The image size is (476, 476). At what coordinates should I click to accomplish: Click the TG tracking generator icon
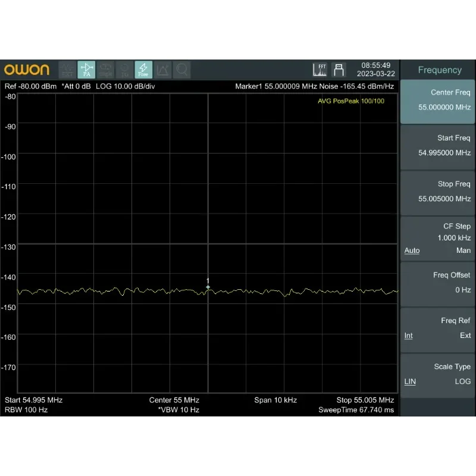[x=124, y=70]
